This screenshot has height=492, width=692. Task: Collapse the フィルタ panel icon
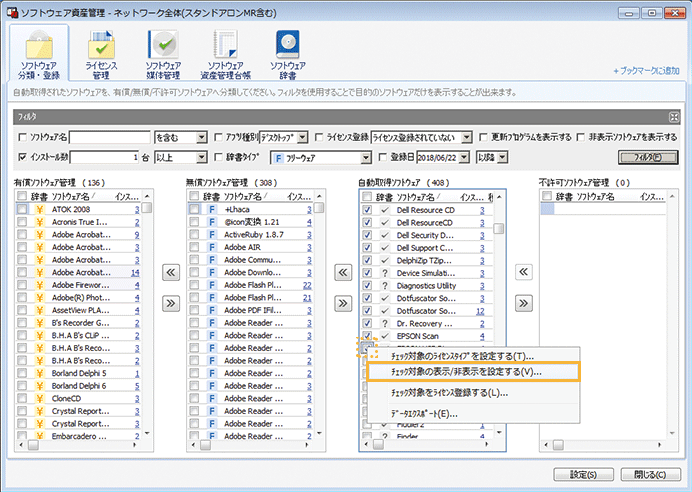[x=674, y=117]
